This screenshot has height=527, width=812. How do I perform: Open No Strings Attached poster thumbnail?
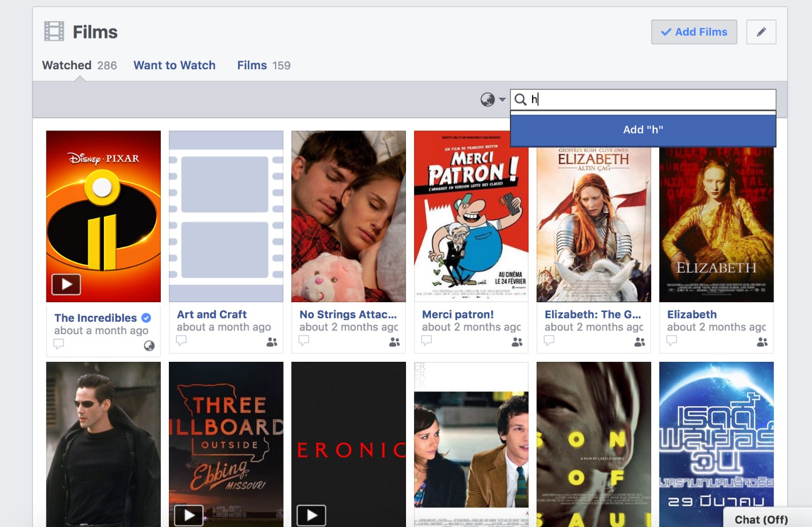[x=349, y=216]
